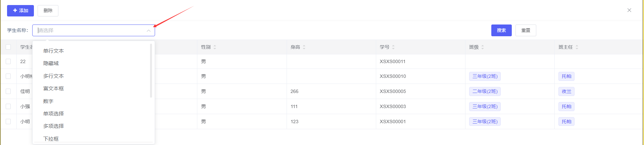The height and width of the screenshot is (145, 644).
Task: Click the 夜兰 teacher tag
Action: coord(566,91)
